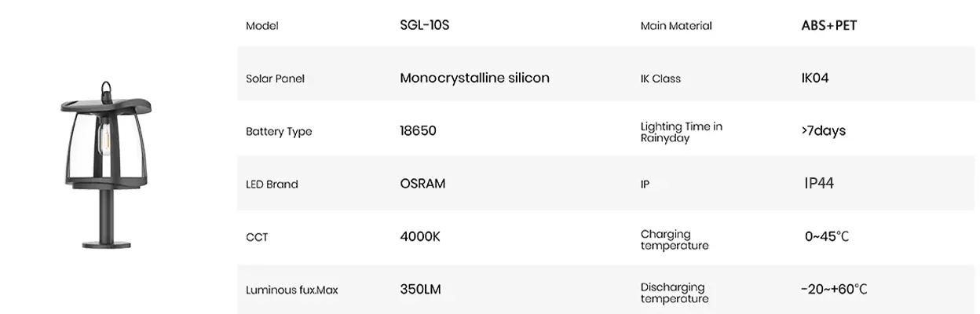The image size is (980, 314).
Task: Click the IP44 rating value
Action: (819, 184)
